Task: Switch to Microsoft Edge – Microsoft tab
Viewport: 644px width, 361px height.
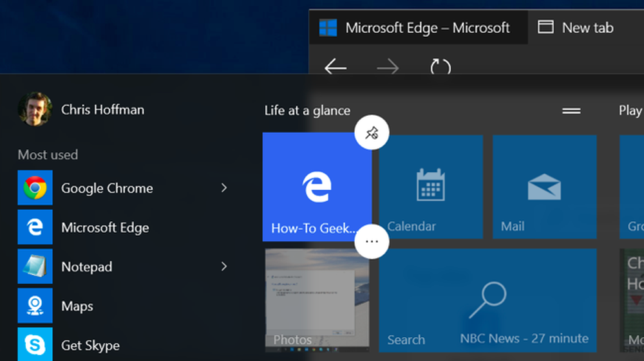Action: pos(419,28)
